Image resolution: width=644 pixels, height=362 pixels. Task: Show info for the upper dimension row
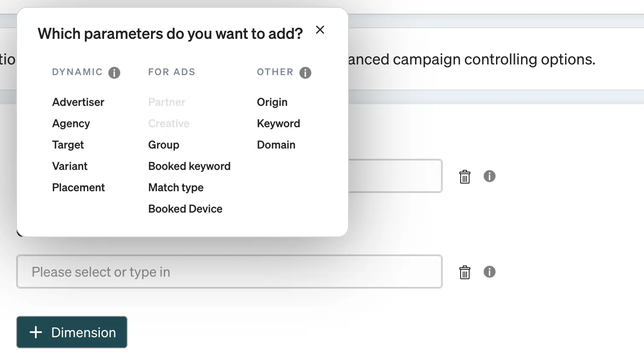click(x=490, y=176)
